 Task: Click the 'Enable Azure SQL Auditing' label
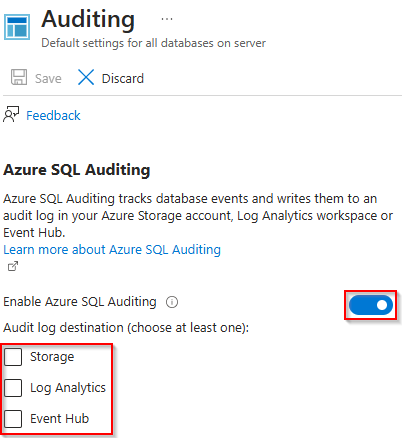(x=80, y=302)
